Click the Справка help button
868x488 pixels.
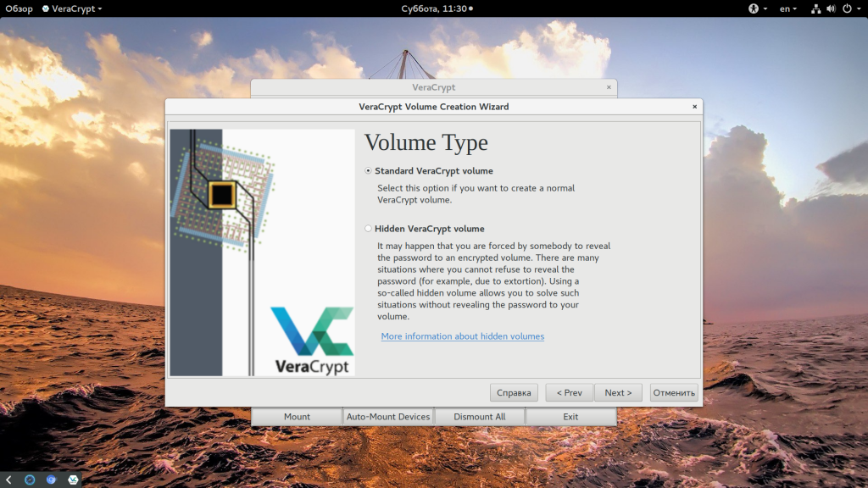pyautogui.click(x=514, y=392)
